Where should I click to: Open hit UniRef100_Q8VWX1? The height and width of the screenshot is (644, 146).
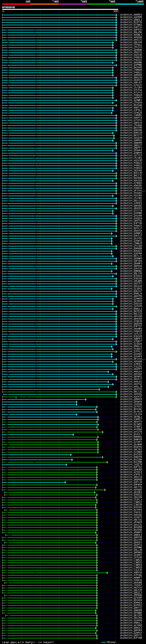pyautogui.click(x=131, y=376)
